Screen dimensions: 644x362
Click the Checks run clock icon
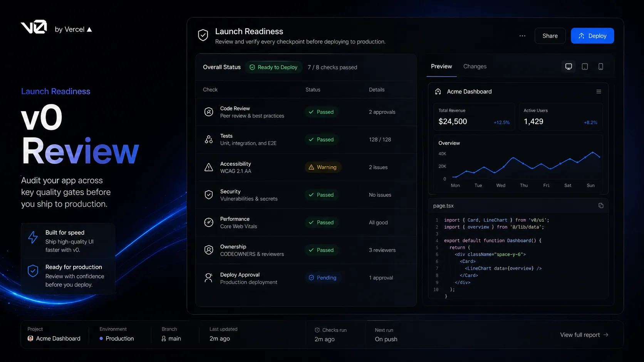point(317,330)
